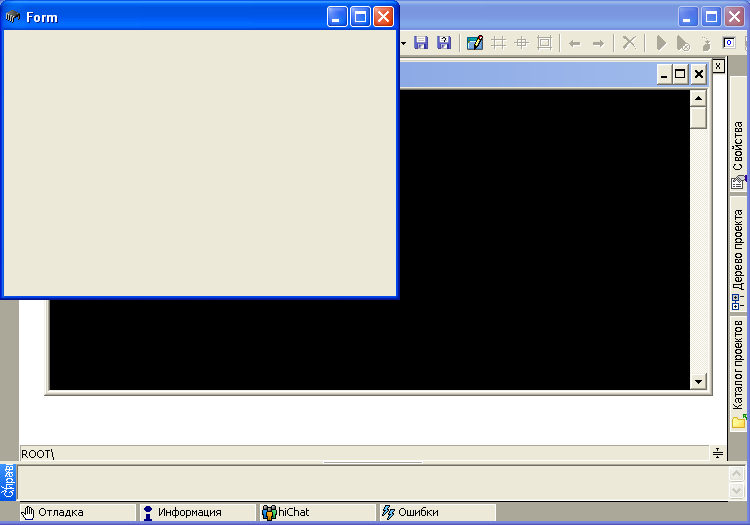
Task: Click the Save floppy disk icon
Action: pyautogui.click(x=421, y=43)
